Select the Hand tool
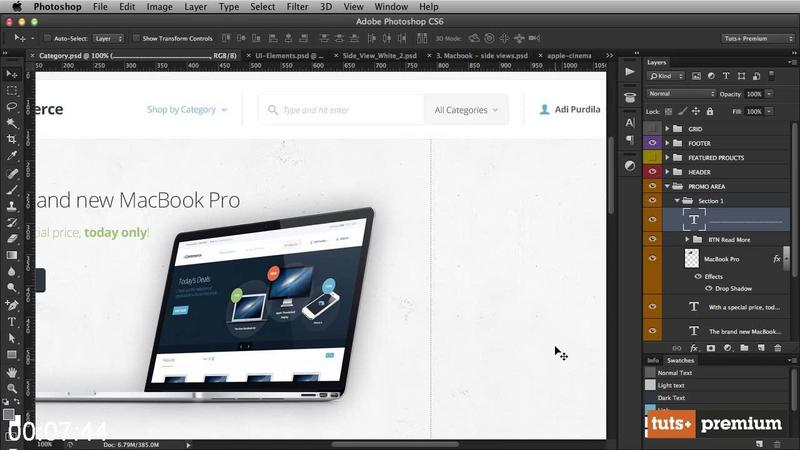This screenshot has height=450, width=800. [11, 372]
